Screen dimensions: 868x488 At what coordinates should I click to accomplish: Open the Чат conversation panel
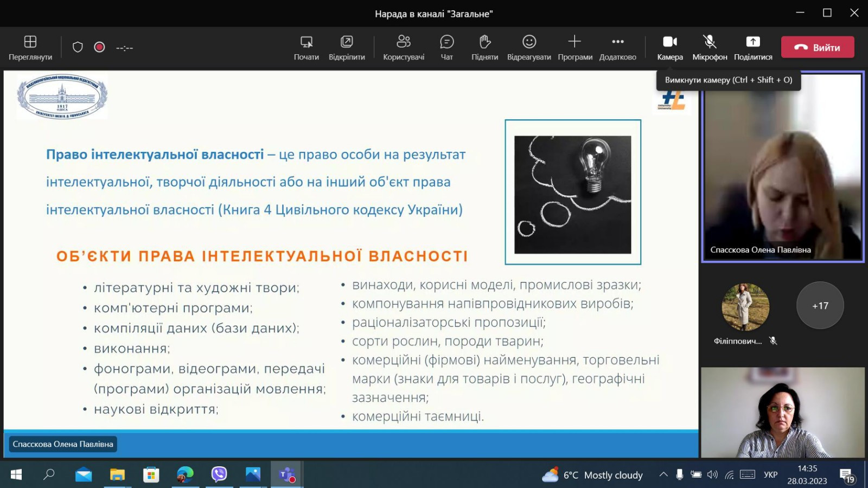click(446, 47)
